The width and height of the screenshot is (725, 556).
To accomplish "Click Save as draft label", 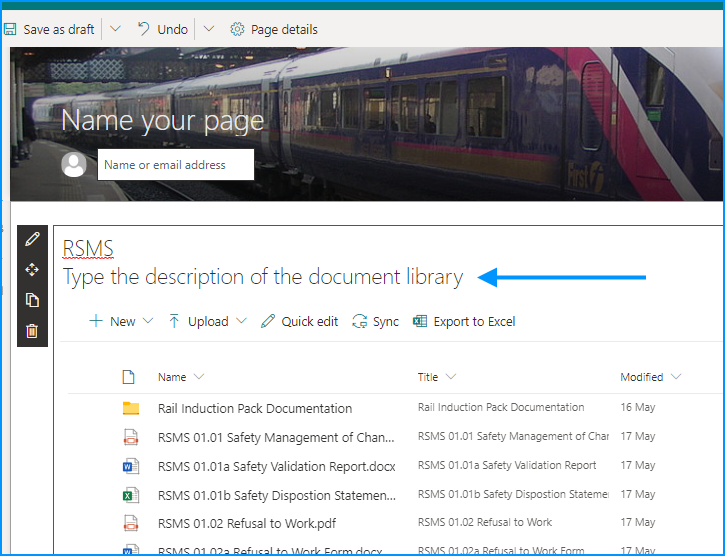I will 59,30.
